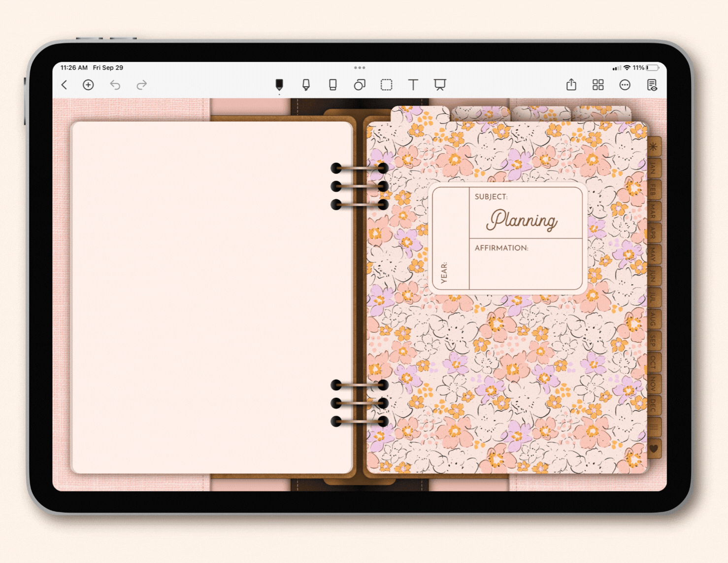Viewport: 728px width, 563px height.
Task: Open the notebook page settings icon
Action: click(x=652, y=85)
